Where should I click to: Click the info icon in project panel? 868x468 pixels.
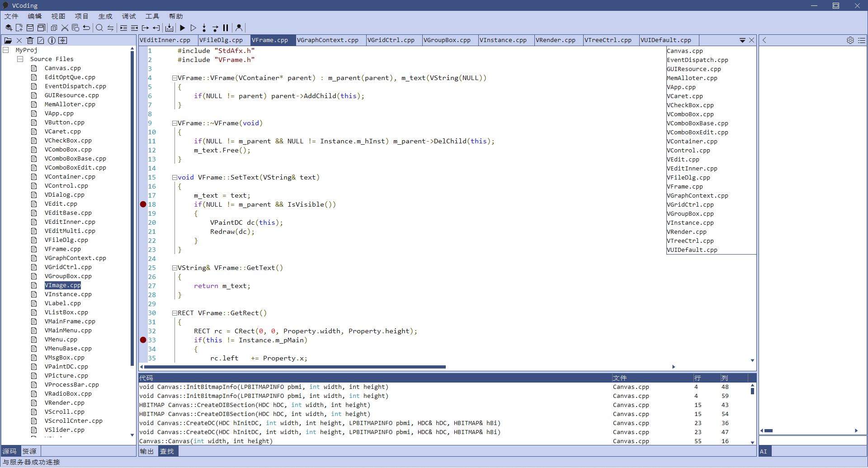(x=52, y=41)
